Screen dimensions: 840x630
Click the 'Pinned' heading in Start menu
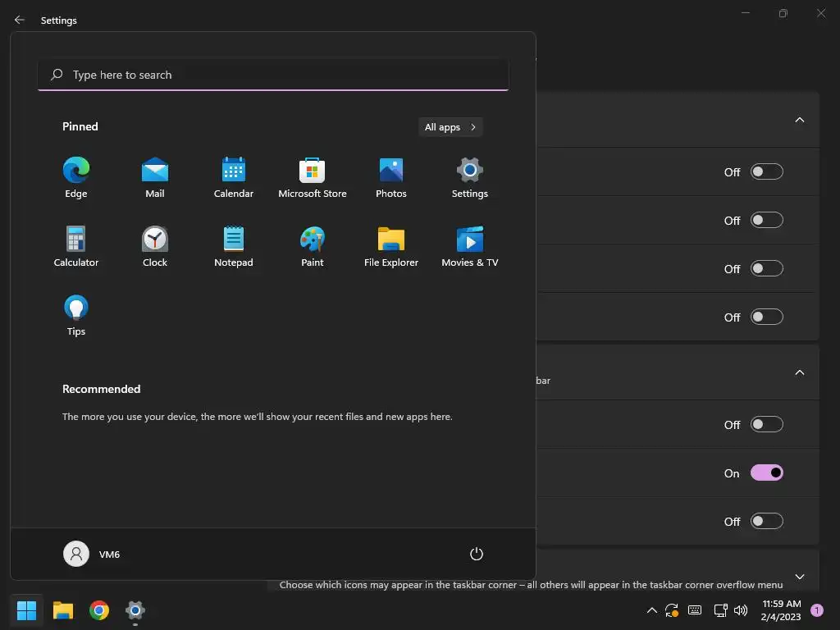pos(80,126)
